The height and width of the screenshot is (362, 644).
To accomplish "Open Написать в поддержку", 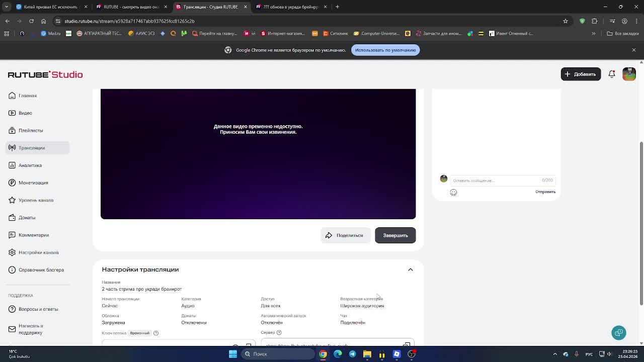I will click(x=31, y=329).
